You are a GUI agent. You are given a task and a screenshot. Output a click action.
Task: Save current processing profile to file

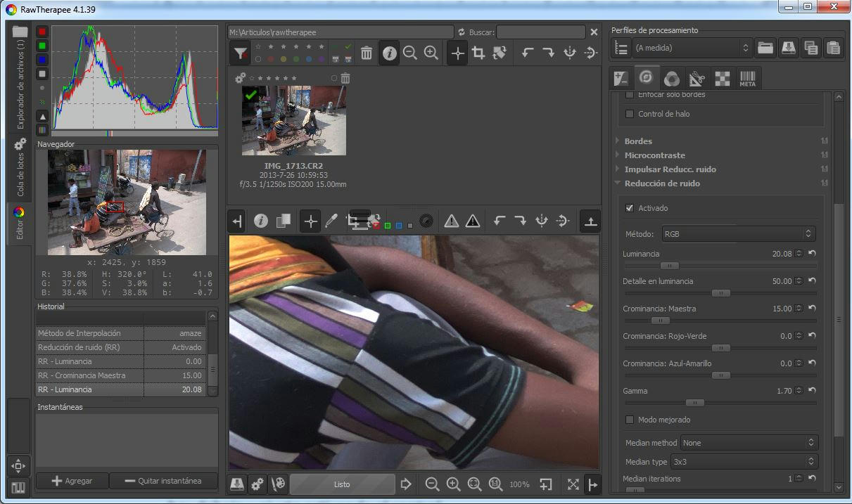click(789, 48)
